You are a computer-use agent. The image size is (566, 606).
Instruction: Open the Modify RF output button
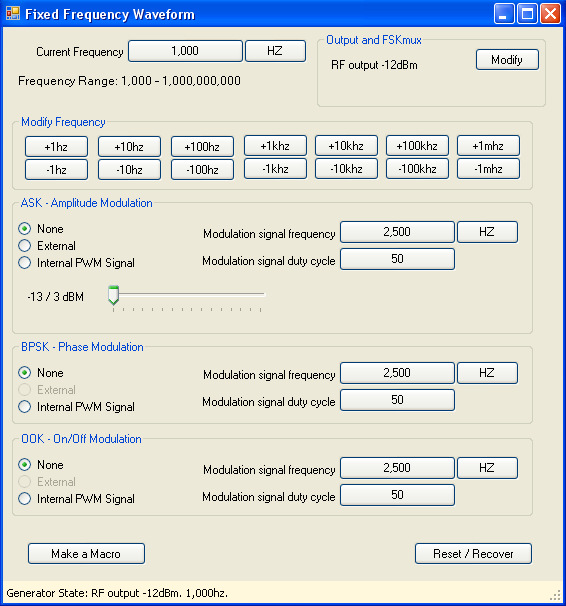click(x=507, y=60)
